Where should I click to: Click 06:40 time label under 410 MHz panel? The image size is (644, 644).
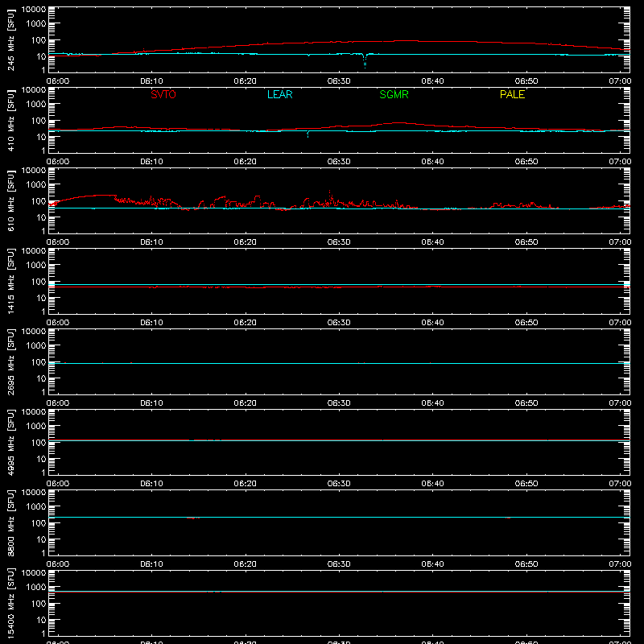pyautogui.click(x=432, y=162)
